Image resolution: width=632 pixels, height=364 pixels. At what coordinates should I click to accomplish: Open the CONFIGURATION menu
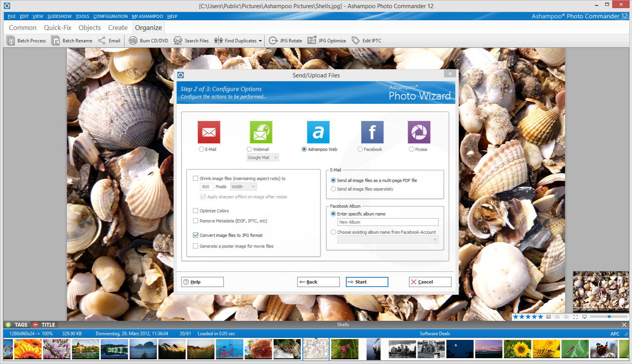click(111, 16)
